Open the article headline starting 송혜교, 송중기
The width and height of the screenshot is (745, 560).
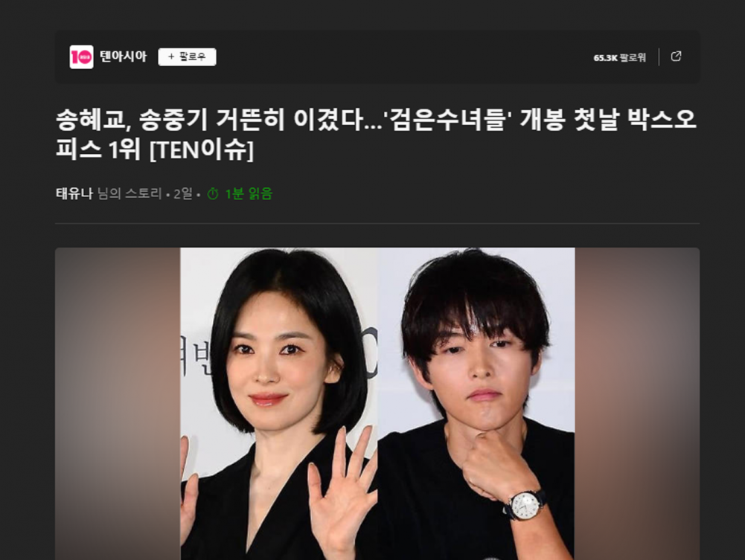tap(376, 135)
